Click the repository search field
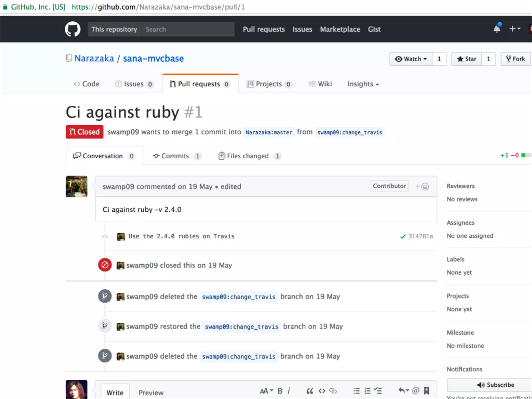Screen dimensions: 532x399 coord(188,29)
